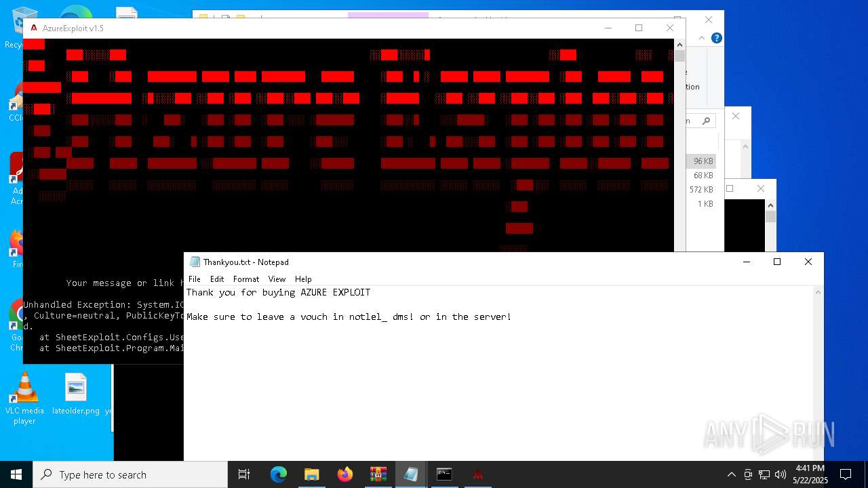Click the Explorer help question mark icon
868x488 pixels.
pyautogui.click(x=716, y=38)
